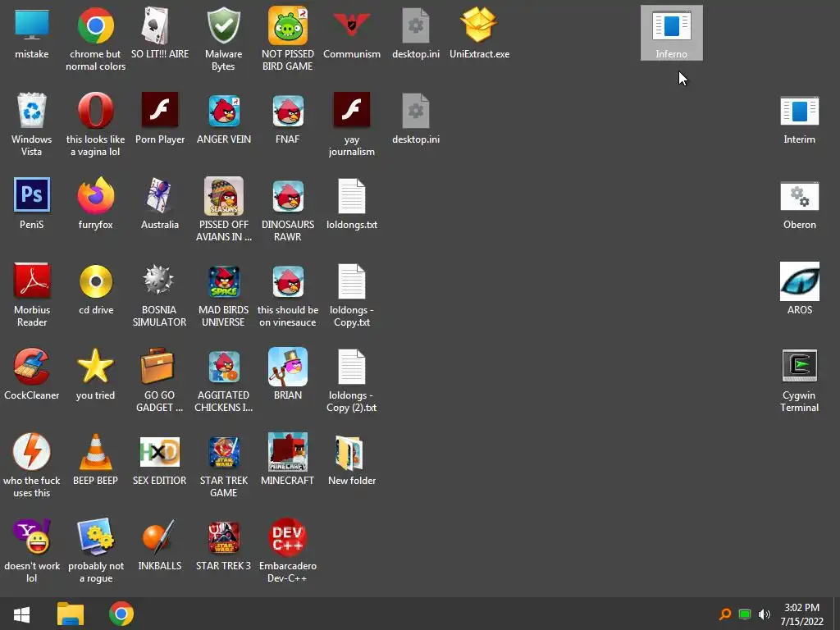840x630 pixels.
Task: Select the Interim icon
Action: (x=799, y=111)
